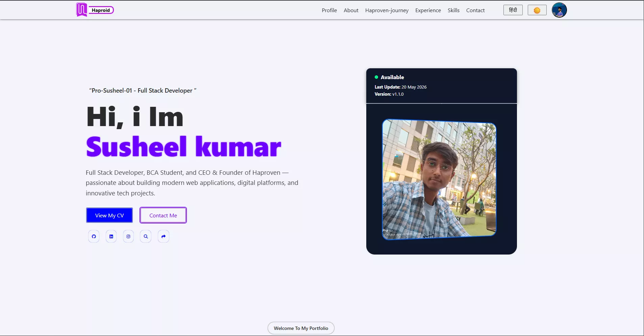
Task: Click the Contact Me button
Action: click(x=163, y=215)
